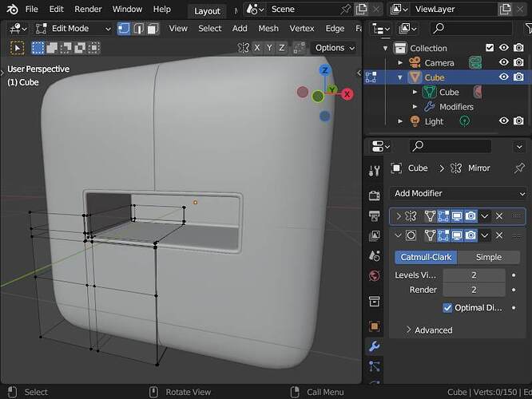Image resolution: width=532 pixels, height=399 pixels.
Task: Click the outliner search field
Action: tap(471, 29)
